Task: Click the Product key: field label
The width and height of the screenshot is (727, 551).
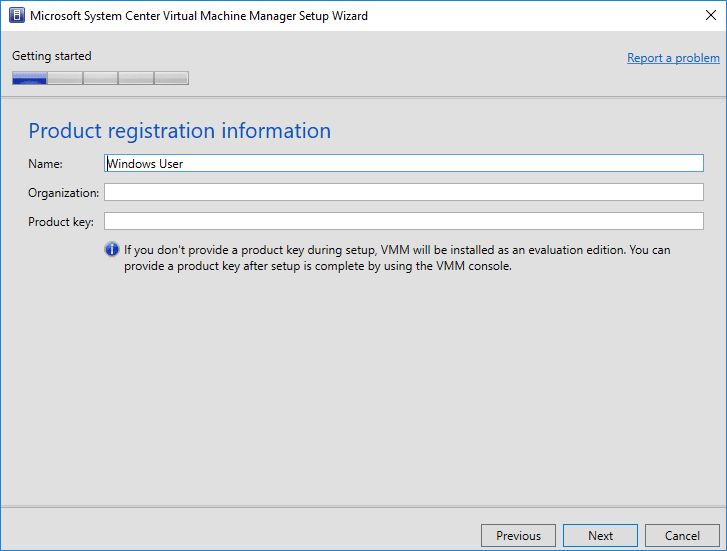Action: pyautogui.click(x=60, y=222)
